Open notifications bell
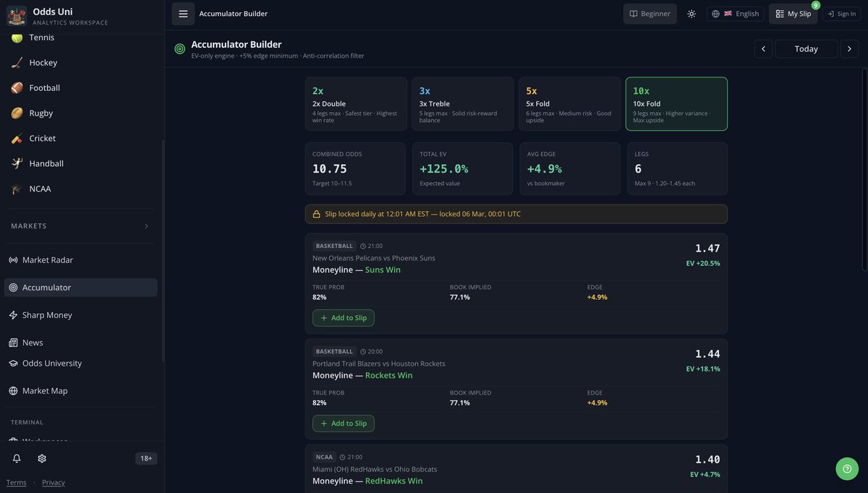 17,458
